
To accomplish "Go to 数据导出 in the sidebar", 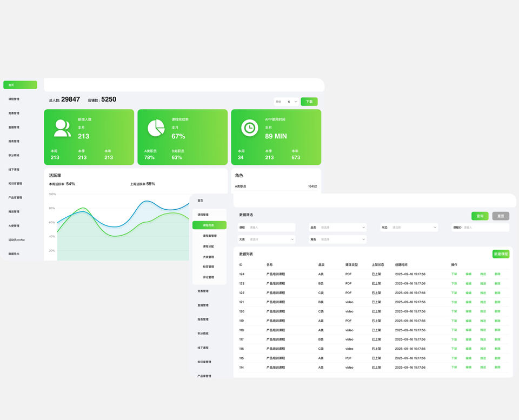I will click(14, 254).
